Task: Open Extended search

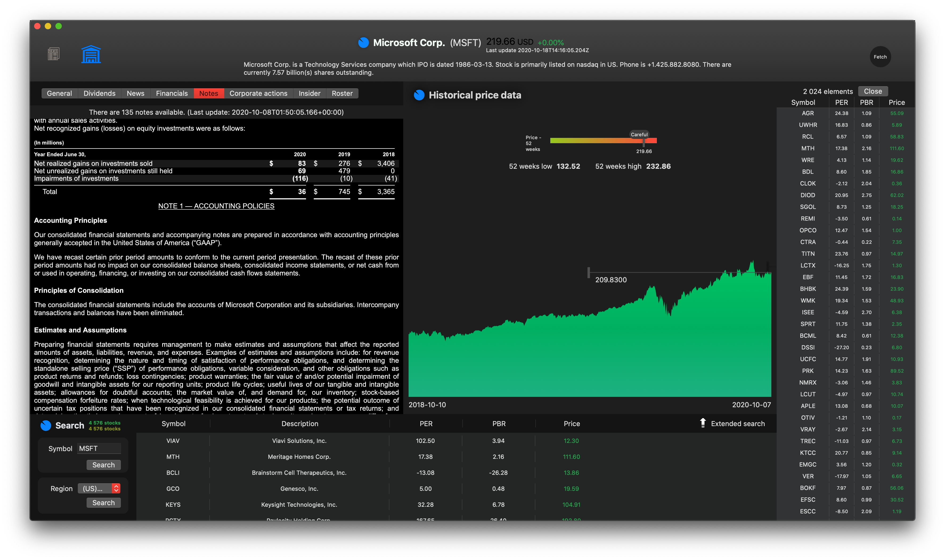Action: (x=738, y=424)
